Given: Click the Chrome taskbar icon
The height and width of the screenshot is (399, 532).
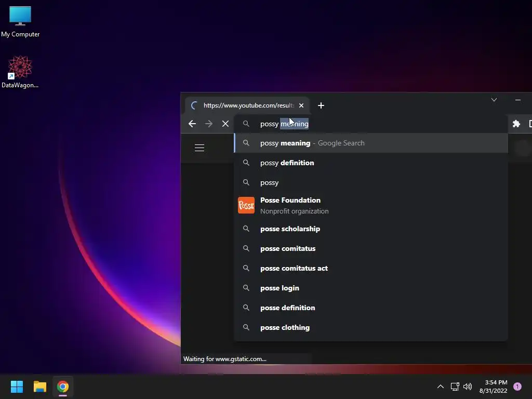Looking at the screenshot, I should click(x=62, y=387).
